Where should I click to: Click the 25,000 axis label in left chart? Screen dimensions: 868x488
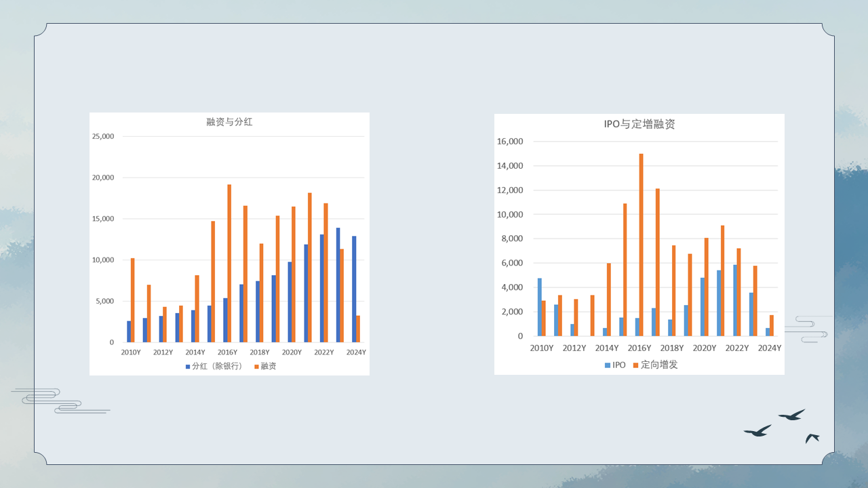click(x=102, y=136)
